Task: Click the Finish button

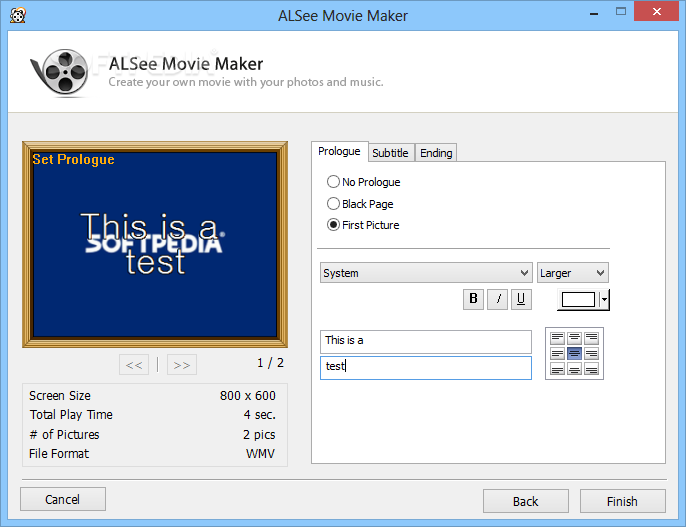Action: [x=623, y=501]
